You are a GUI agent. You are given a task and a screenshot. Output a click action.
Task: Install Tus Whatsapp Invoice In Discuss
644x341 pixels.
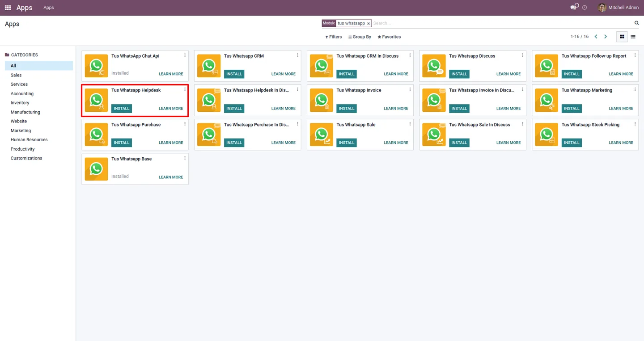[459, 108]
